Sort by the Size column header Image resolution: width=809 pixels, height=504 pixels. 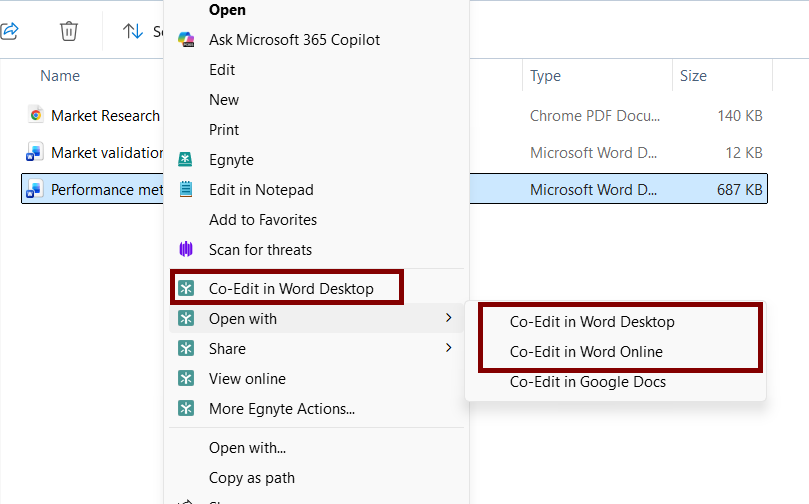pos(693,76)
